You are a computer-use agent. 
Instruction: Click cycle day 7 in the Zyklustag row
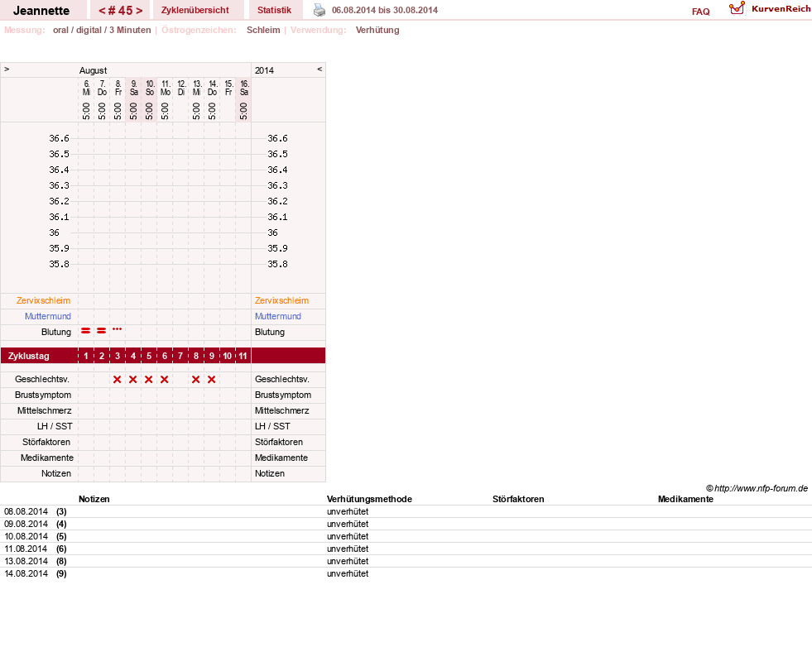180,356
